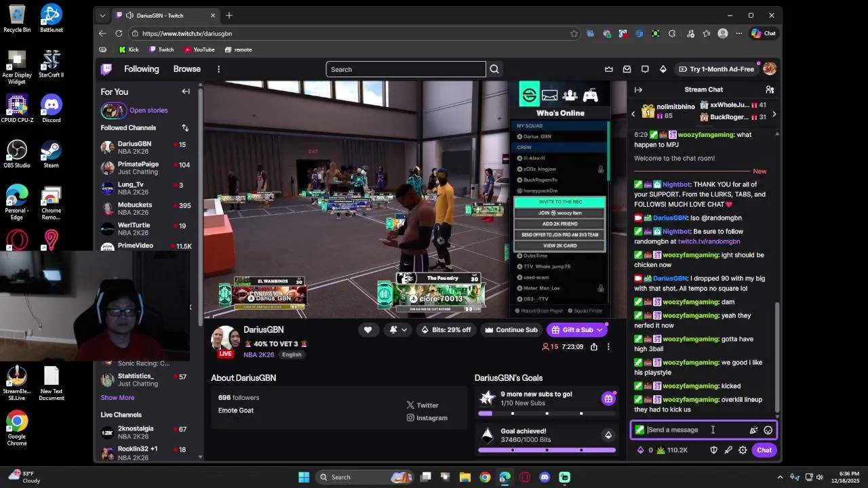Open Steam desktop shortcut

51,154
